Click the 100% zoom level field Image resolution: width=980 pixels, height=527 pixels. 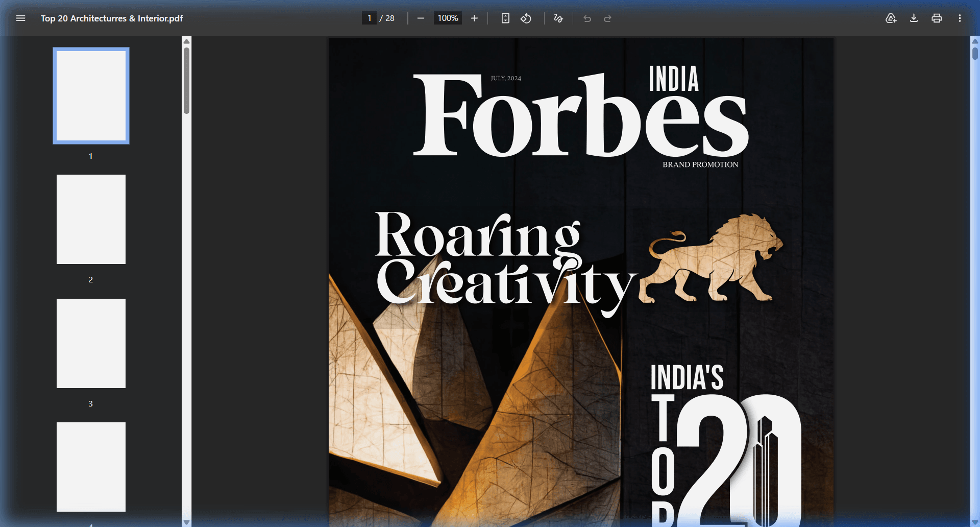pyautogui.click(x=448, y=18)
